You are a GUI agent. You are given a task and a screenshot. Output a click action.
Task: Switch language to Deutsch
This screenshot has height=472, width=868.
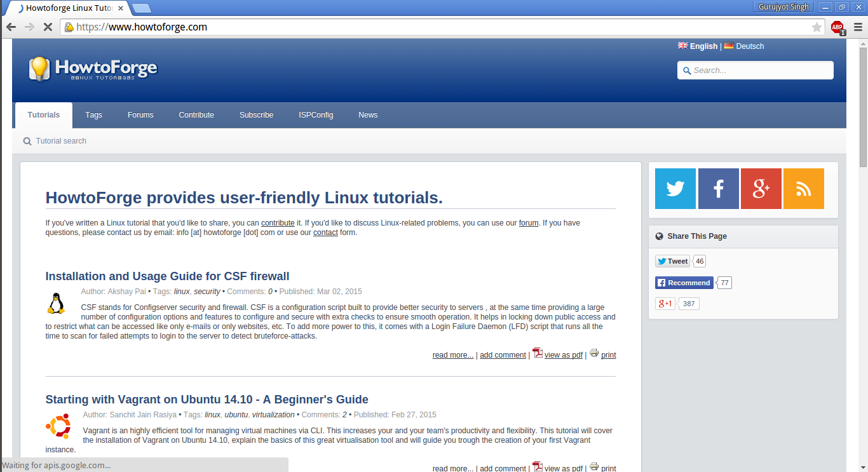pos(750,46)
